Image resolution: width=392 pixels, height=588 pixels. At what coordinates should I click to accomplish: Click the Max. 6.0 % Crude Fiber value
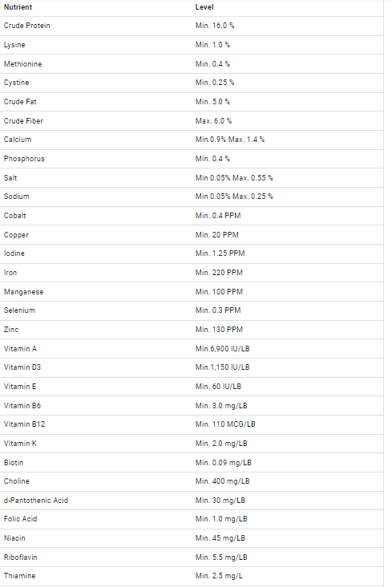coord(213,121)
